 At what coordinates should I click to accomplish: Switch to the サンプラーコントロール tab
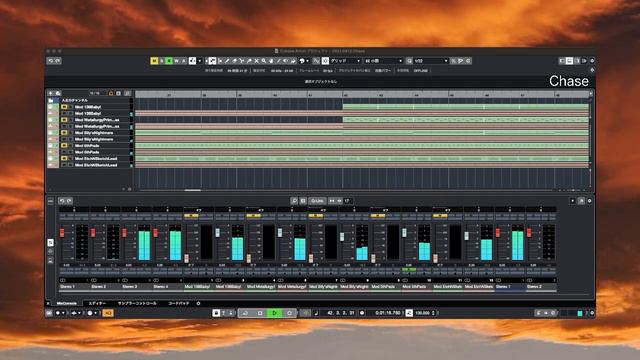[x=137, y=304]
